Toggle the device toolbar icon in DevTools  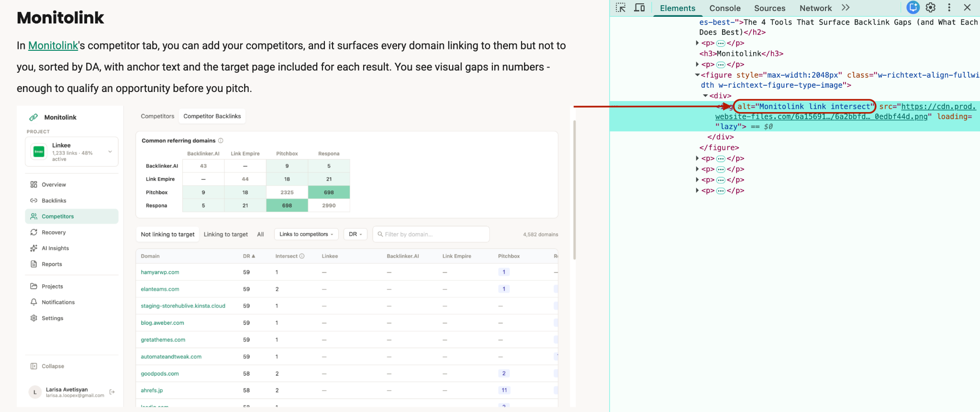[639, 8]
